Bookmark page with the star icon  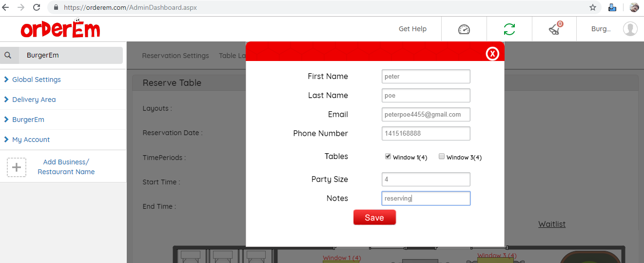click(x=593, y=7)
